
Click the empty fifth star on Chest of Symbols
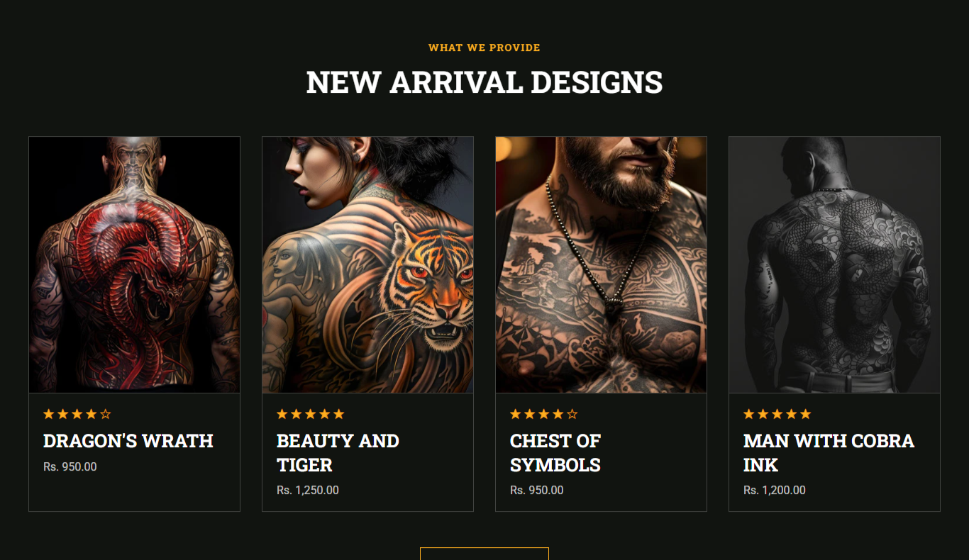pyautogui.click(x=572, y=414)
